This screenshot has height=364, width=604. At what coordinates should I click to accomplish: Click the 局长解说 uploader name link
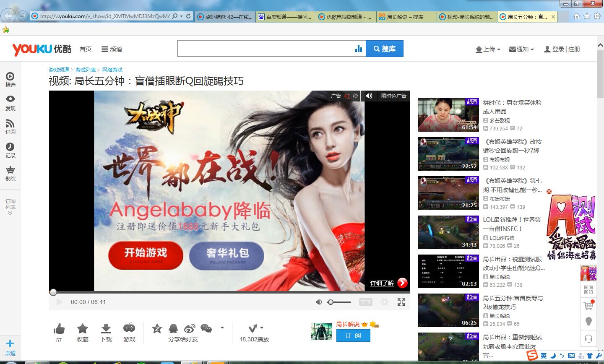click(348, 324)
